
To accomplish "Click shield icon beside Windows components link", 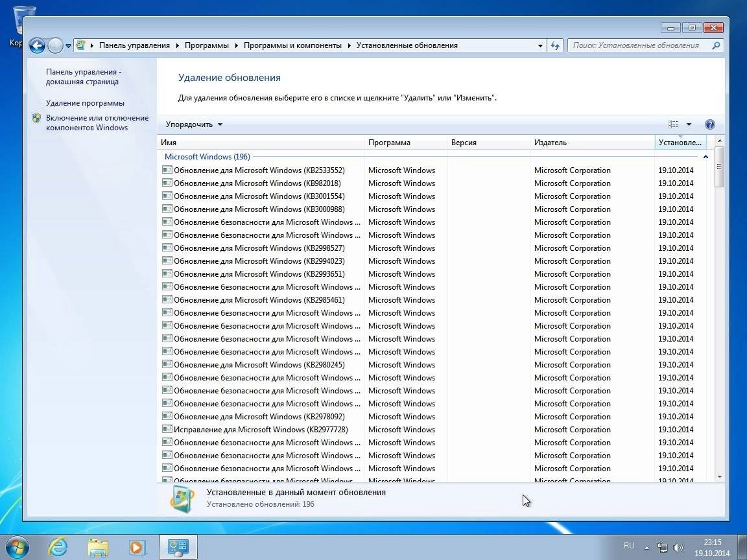I will pos(36,118).
